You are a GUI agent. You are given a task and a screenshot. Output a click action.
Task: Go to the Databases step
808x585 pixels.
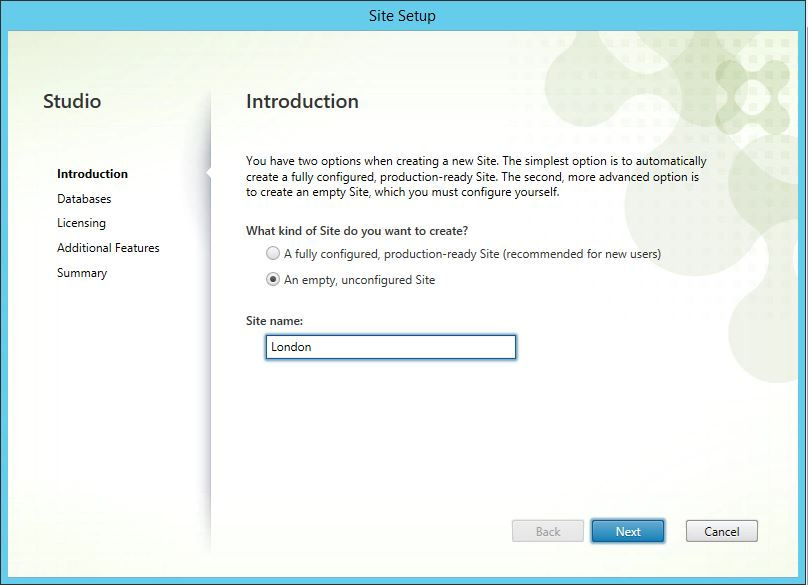tap(84, 198)
